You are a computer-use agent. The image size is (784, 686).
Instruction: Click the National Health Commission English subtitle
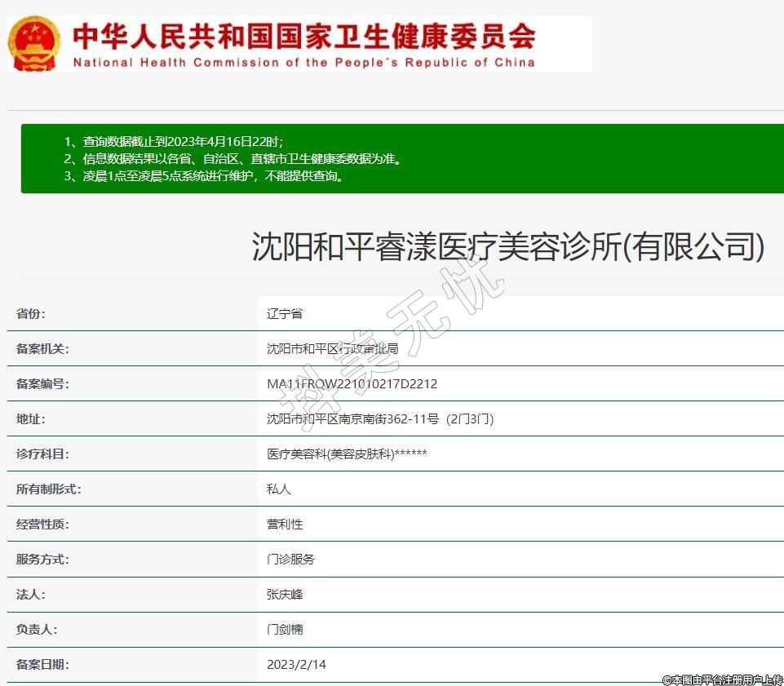click(303, 62)
